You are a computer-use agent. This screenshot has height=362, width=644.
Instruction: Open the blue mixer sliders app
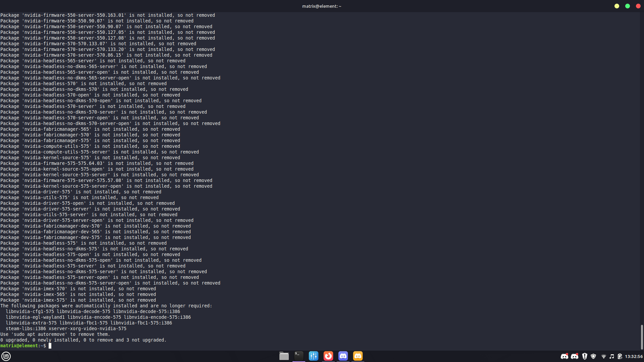[x=314, y=356]
